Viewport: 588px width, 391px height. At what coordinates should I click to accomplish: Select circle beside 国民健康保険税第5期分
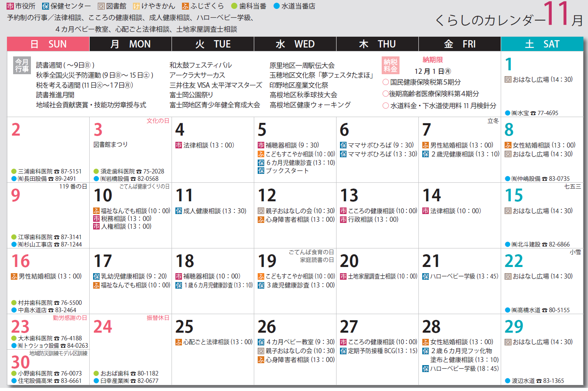click(x=386, y=82)
